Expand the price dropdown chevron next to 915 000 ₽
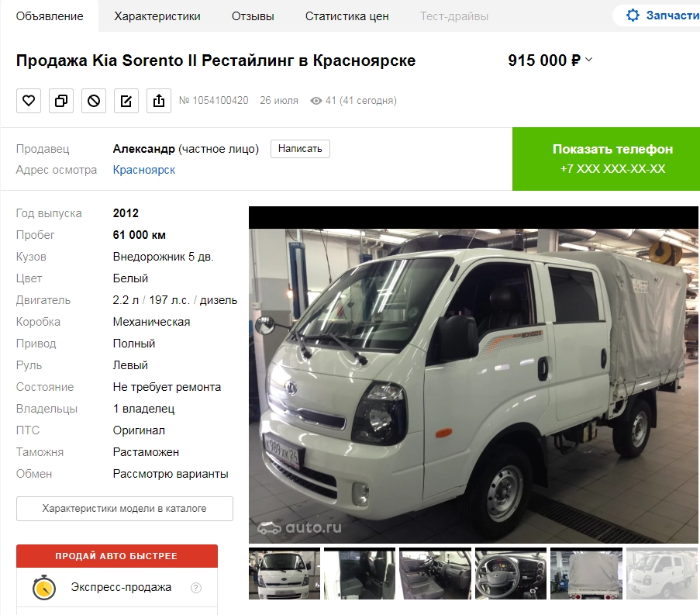The image size is (700, 615). [x=589, y=60]
